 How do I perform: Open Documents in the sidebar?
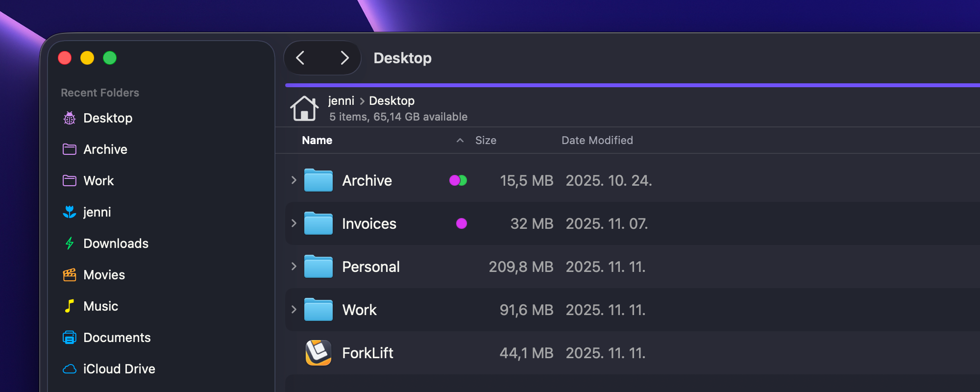pos(117,338)
